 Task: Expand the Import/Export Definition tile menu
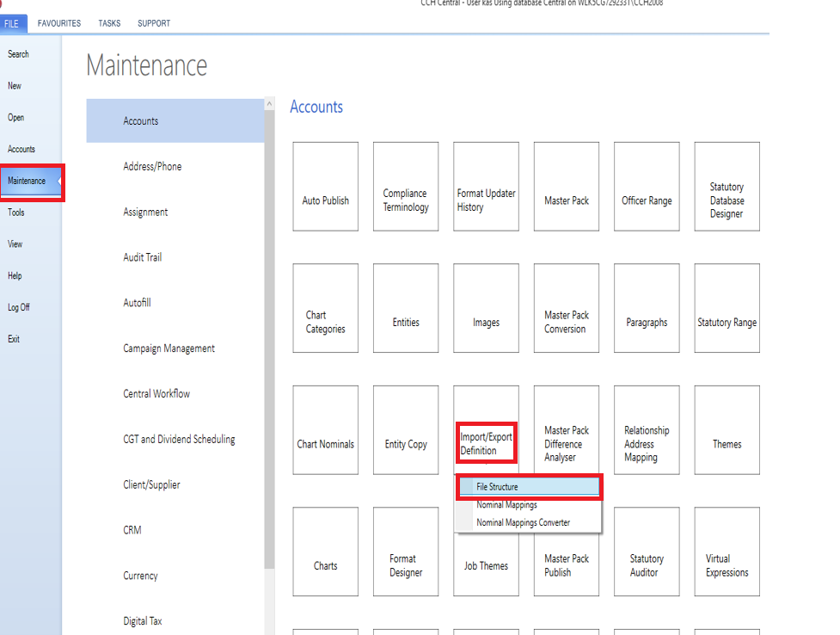[x=486, y=444]
